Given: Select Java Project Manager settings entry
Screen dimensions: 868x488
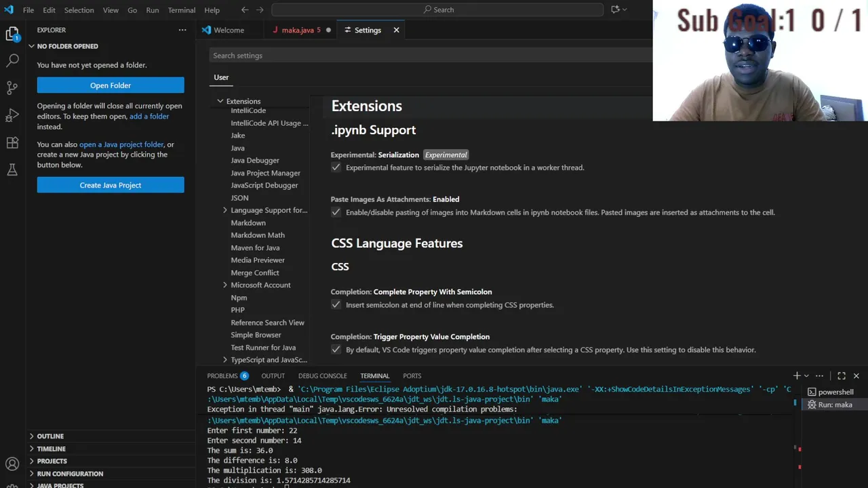Looking at the screenshot, I should [x=265, y=173].
